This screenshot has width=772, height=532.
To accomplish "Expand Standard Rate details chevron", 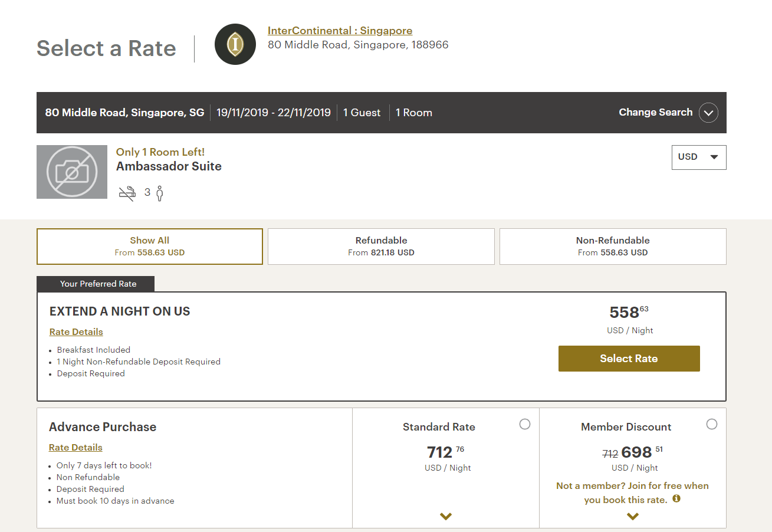I will (446, 516).
